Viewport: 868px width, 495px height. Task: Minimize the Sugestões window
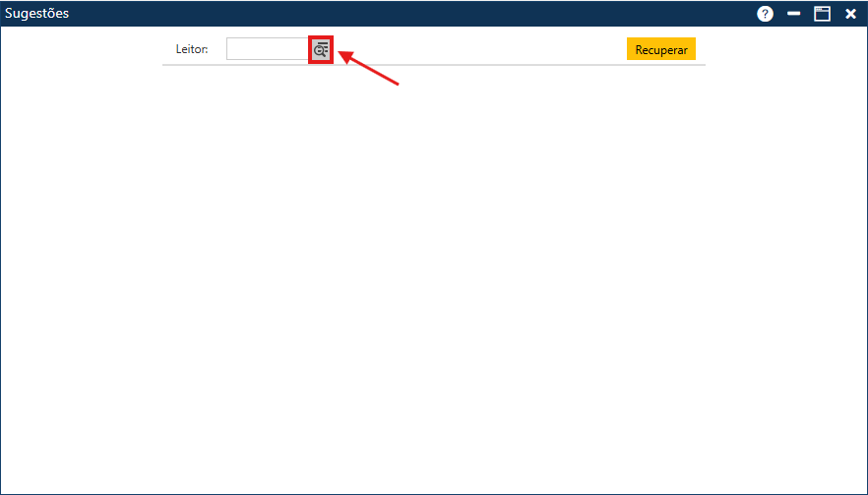(x=793, y=14)
